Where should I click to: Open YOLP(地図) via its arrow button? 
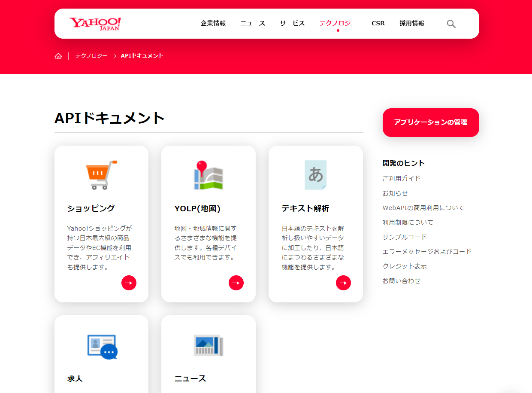pos(236,283)
